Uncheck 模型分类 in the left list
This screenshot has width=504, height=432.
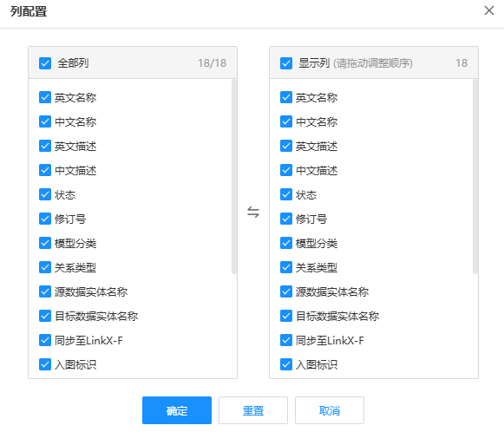coord(45,243)
